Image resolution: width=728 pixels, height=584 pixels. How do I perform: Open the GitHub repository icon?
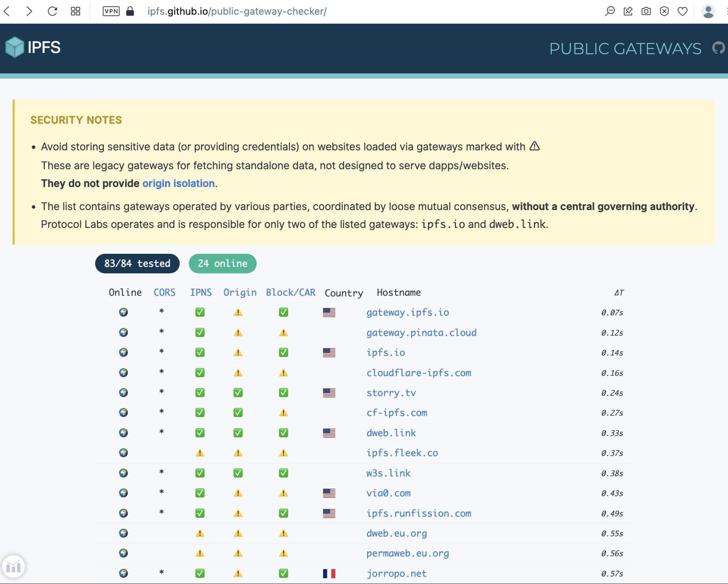718,48
